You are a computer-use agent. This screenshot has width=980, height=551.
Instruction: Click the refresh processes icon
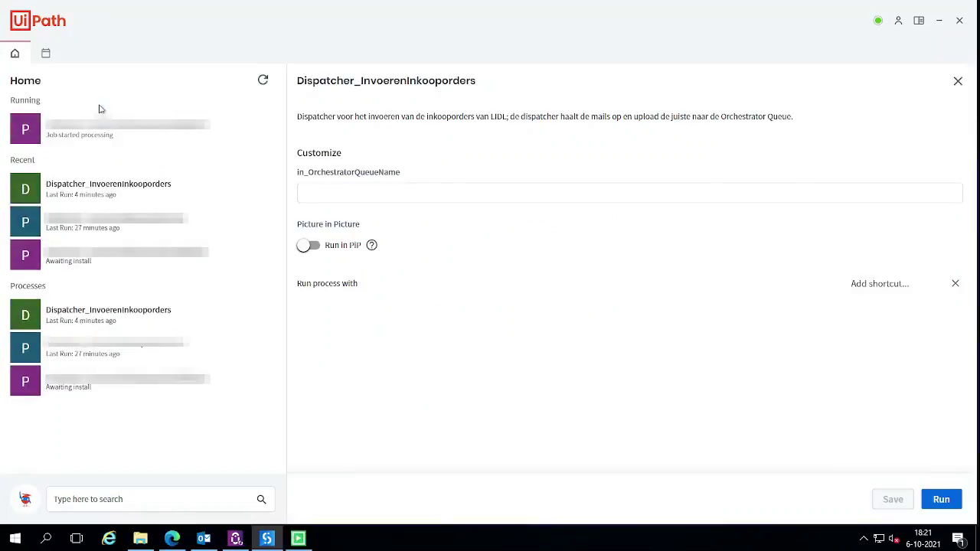(x=263, y=80)
